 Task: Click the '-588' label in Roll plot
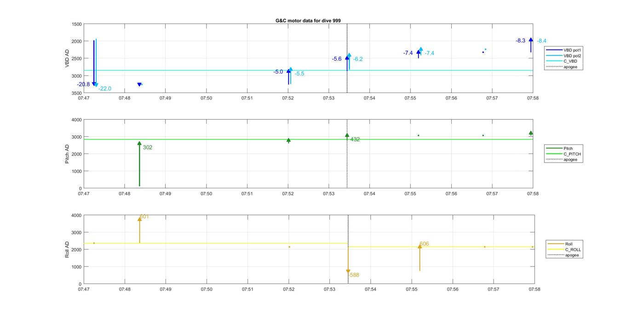coord(353,275)
